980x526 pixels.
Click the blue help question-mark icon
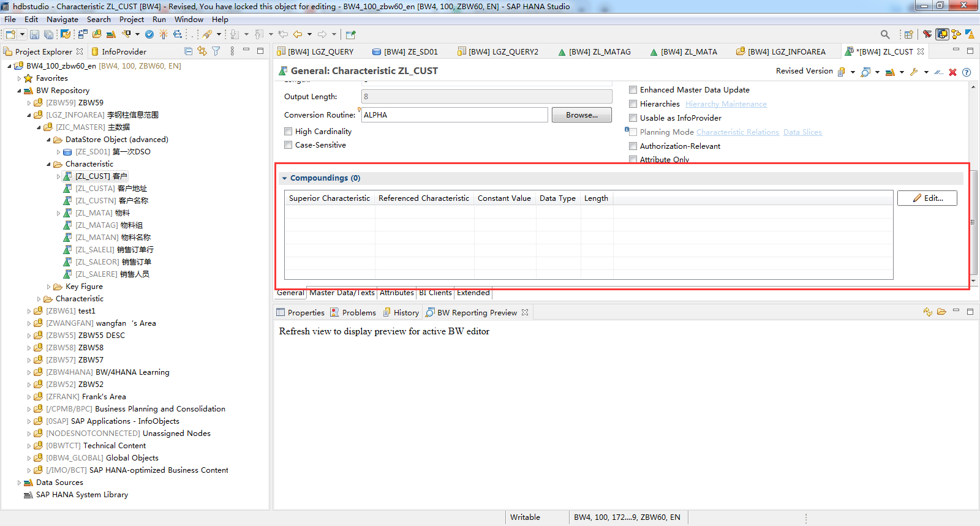967,72
